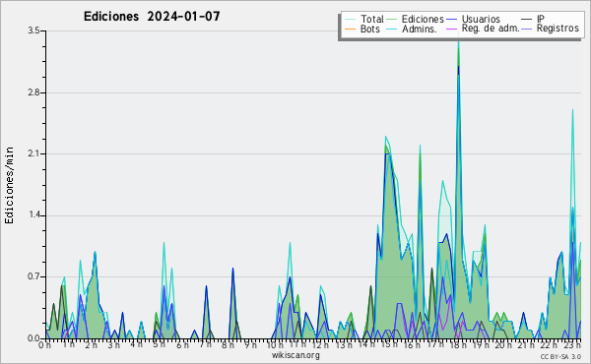Click the '12 h' x-axis label
This screenshot has width=591, height=364.
(x=320, y=344)
